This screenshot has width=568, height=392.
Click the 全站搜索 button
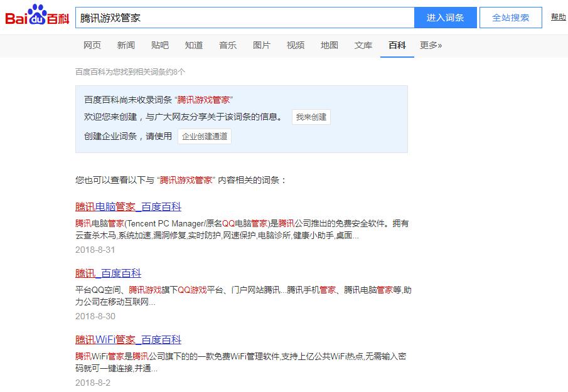point(510,17)
